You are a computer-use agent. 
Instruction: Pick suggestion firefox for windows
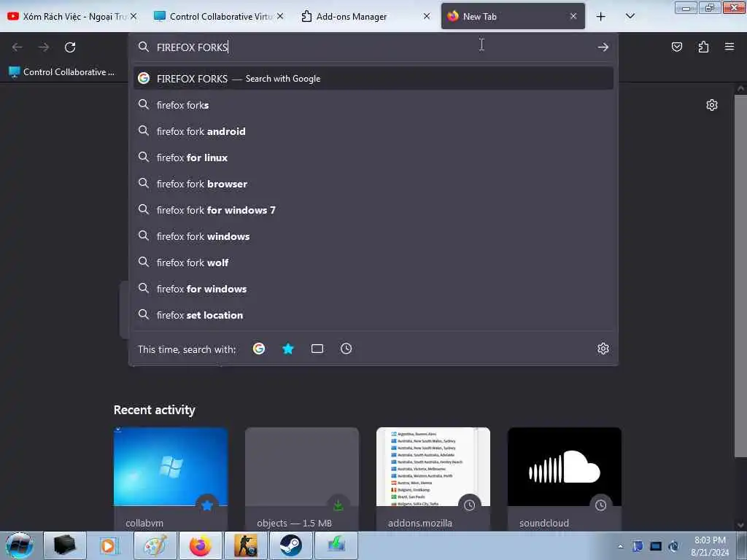pyautogui.click(x=373, y=289)
